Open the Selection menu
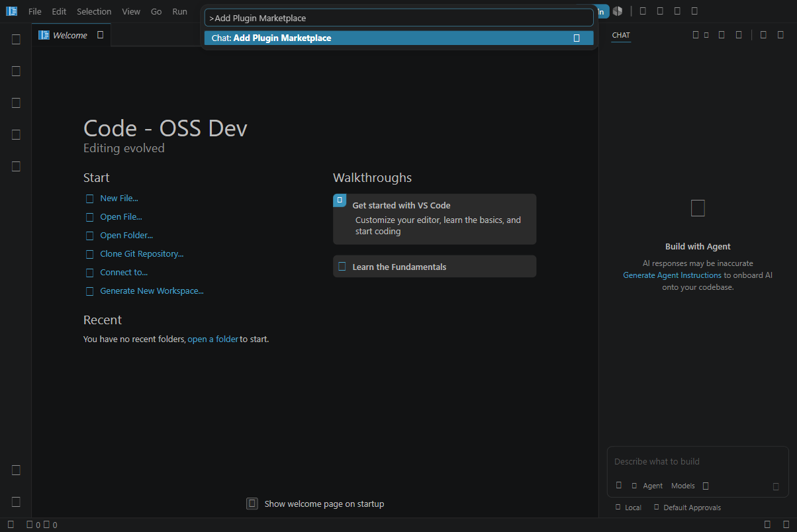This screenshot has width=797, height=532. pos(94,11)
